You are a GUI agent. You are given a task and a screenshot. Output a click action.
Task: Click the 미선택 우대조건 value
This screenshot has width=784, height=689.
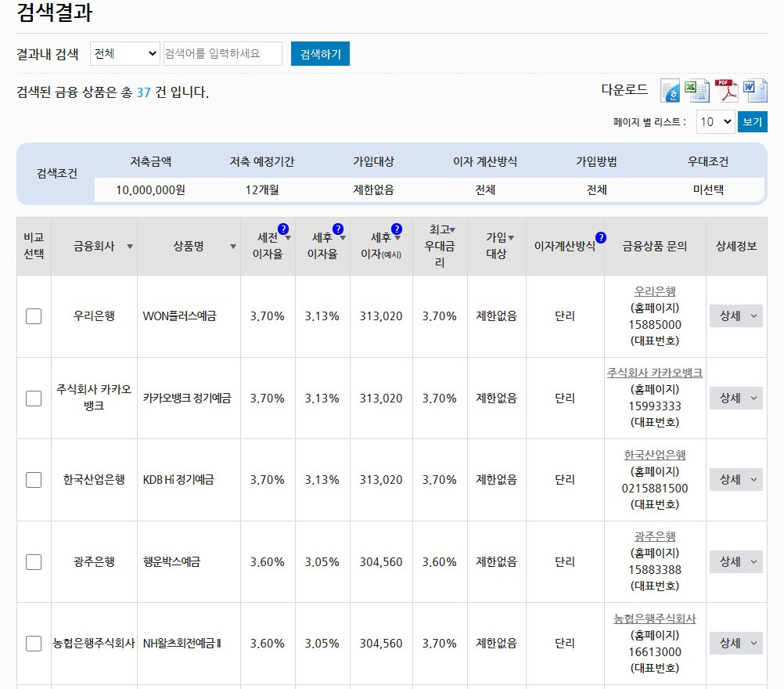708,190
